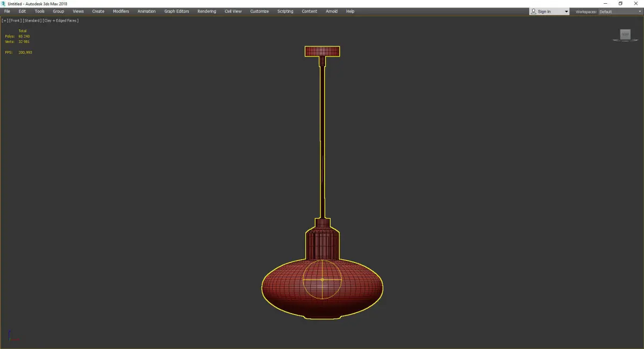
Task: Click the spherical bulb gizmo inside the shade
Action: pyautogui.click(x=322, y=279)
